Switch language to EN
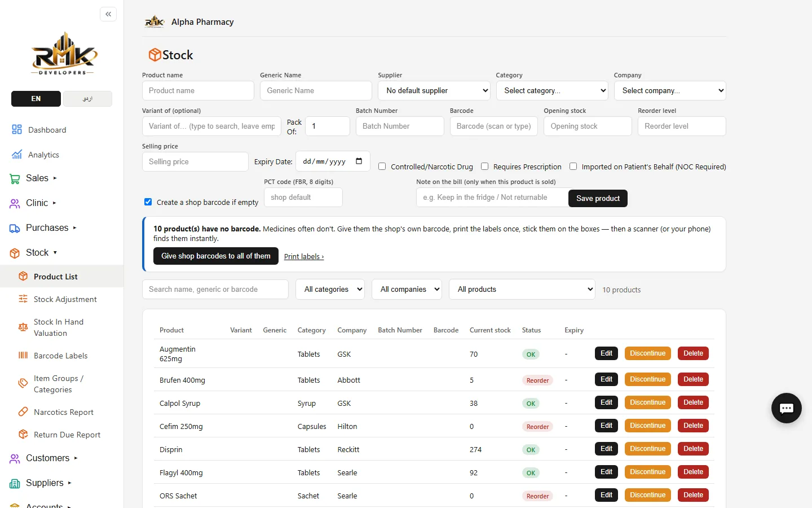This screenshot has height=508, width=812. point(36,99)
